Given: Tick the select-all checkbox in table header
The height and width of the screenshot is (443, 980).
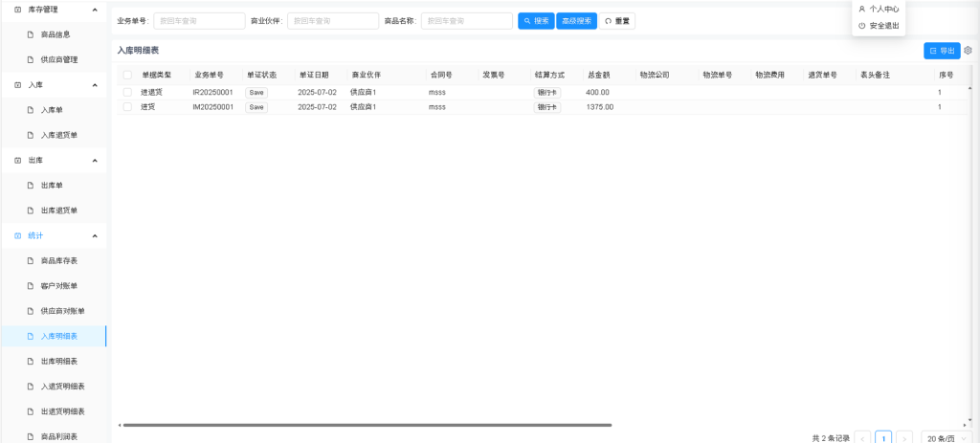Looking at the screenshot, I should pos(127,75).
